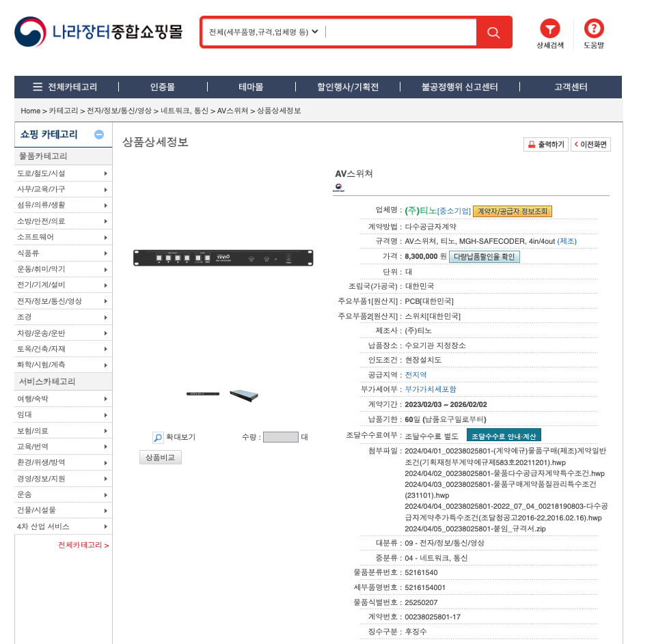This screenshot has width=654, height=644.
Task: Expand 임대 service category
Action: (63, 415)
